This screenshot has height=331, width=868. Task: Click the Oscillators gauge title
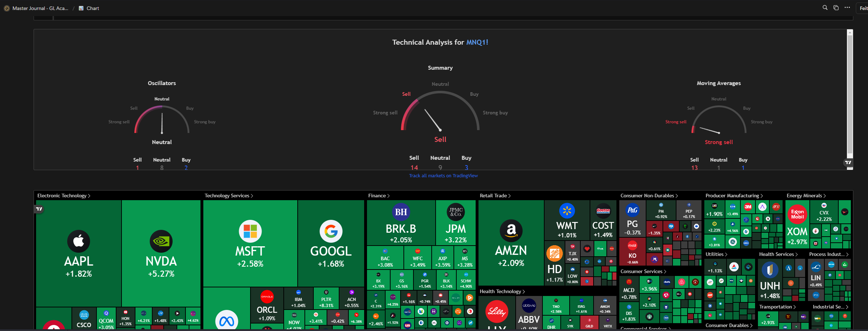click(x=162, y=83)
